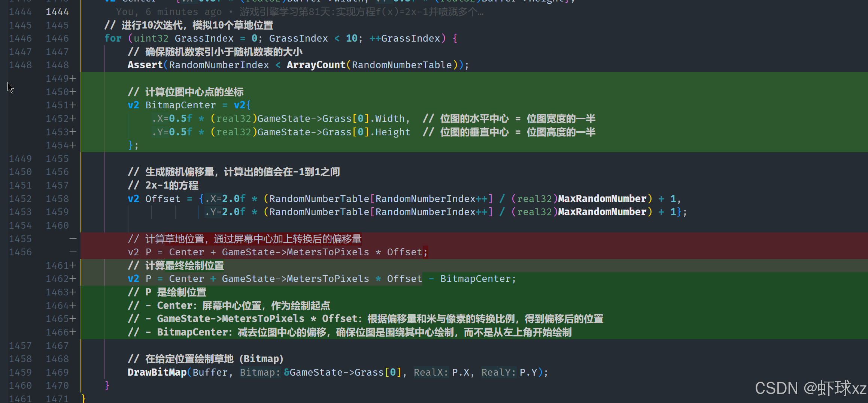Place cursor on BitmapCenter declaration at line 1451
The width and height of the screenshot is (868, 403).
click(180, 105)
